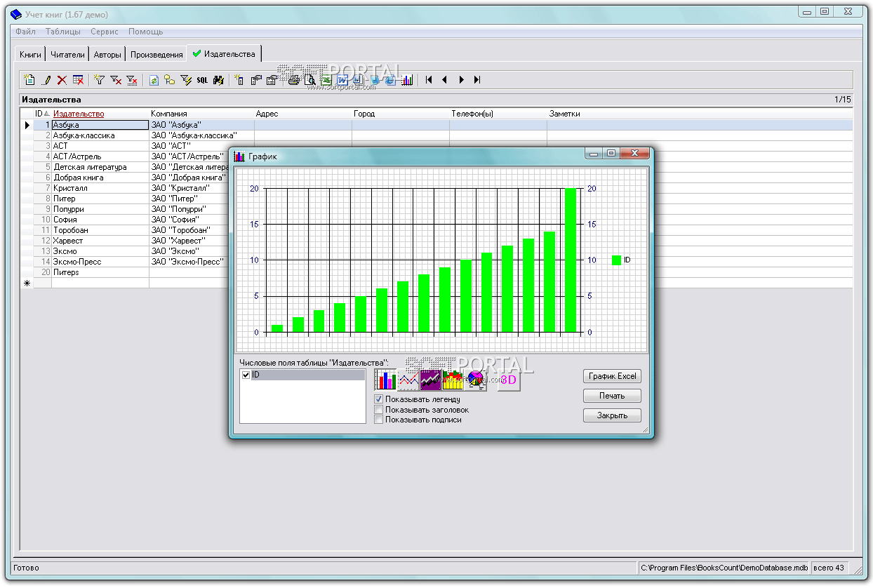Click database path in status bar
This screenshot has height=588, width=873.
[x=724, y=568]
